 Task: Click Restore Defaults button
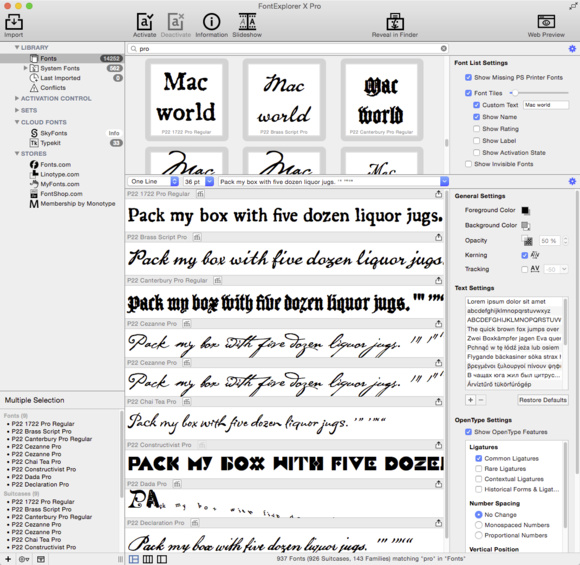point(543,400)
